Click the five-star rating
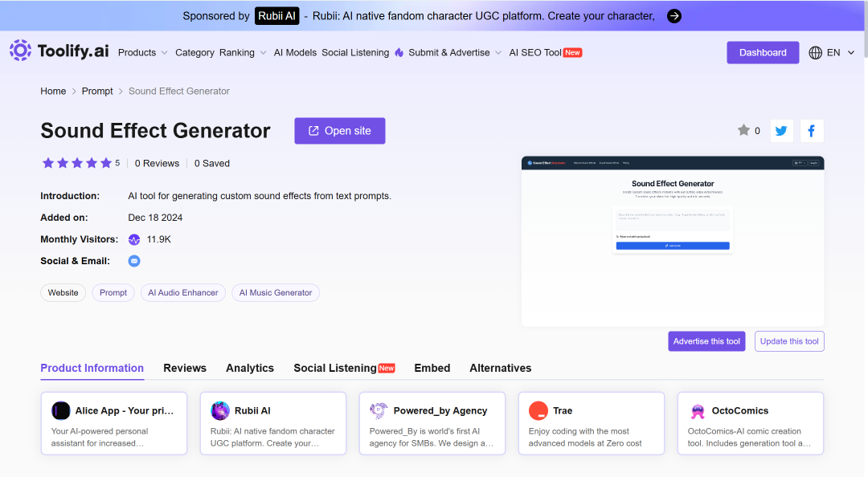 click(77, 163)
